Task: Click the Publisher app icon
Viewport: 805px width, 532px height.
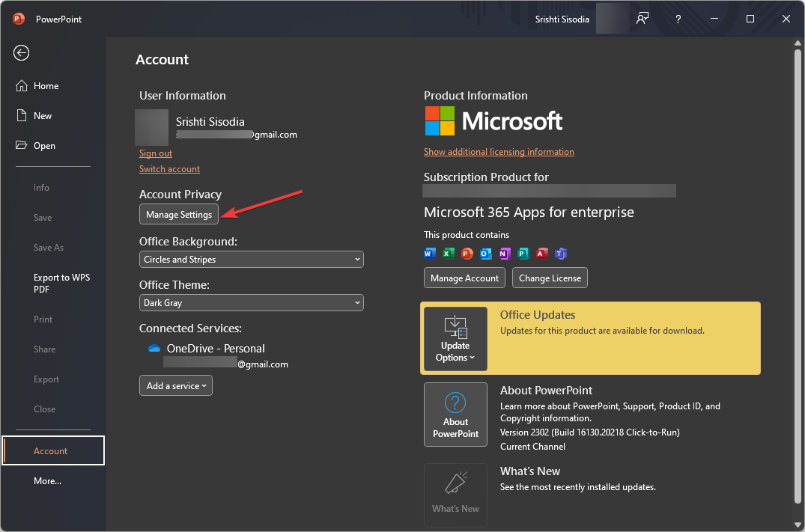Action: pyautogui.click(x=523, y=254)
